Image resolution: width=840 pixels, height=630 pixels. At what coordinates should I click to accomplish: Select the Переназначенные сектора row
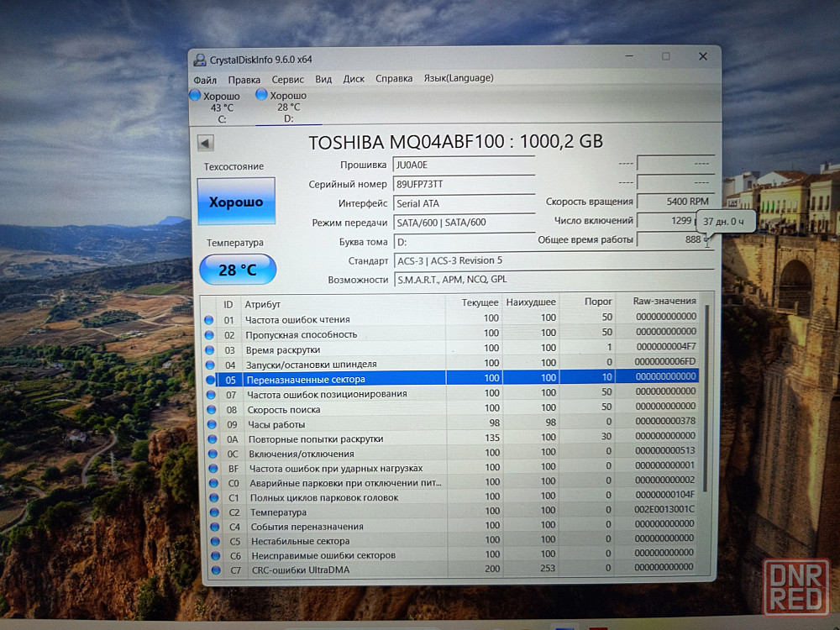tap(452, 378)
